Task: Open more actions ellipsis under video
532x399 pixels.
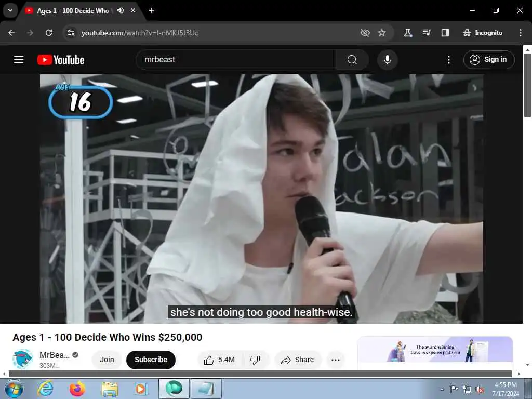Action: tap(336, 360)
